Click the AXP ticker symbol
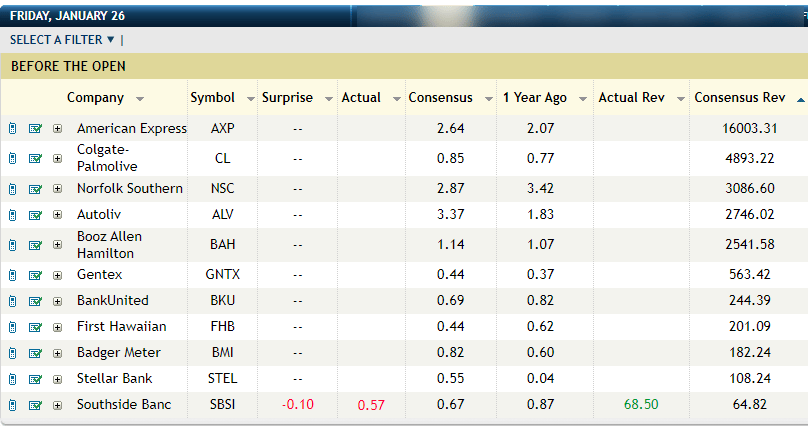 click(223, 128)
